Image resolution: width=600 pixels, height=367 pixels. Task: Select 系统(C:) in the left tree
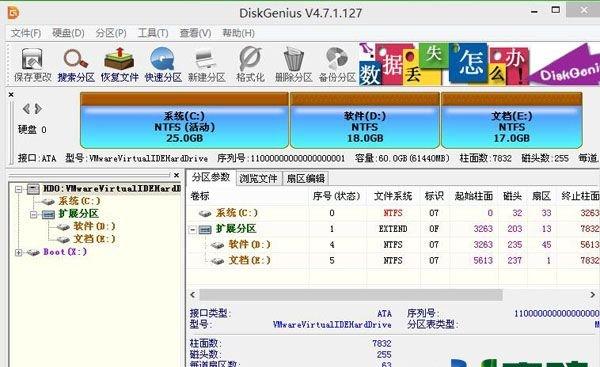pyautogui.click(x=79, y=201)
